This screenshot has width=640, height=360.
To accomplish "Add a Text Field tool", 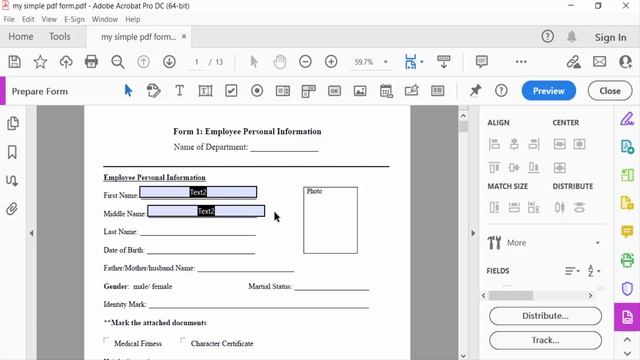I will point(205,91).
